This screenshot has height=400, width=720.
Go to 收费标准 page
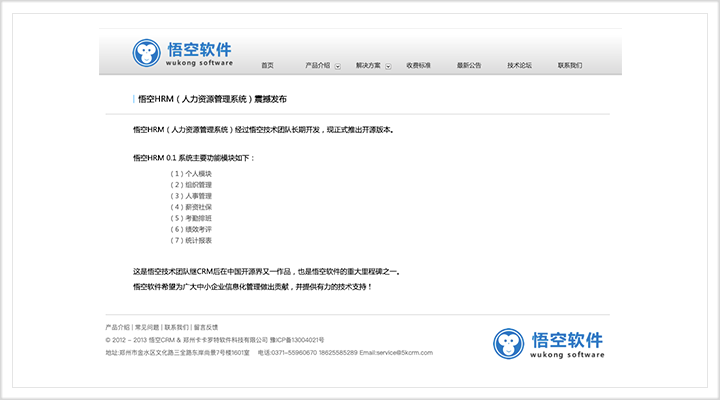pos(419,66)
